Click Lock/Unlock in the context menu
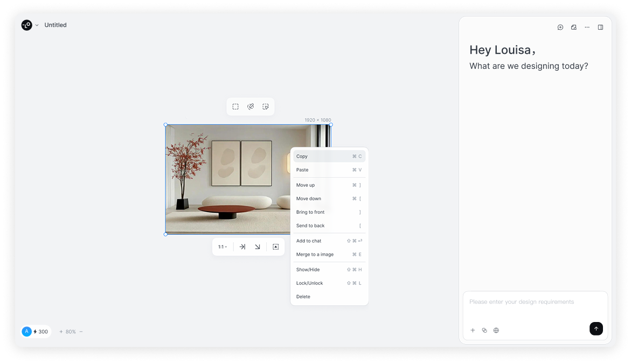631x364 pixels. click(329, 283)
